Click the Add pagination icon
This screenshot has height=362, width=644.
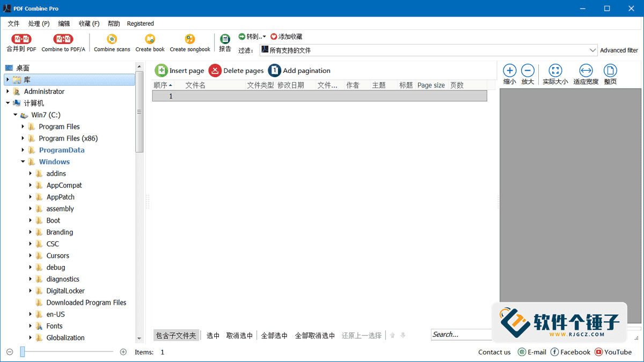[x=274, y=70]
